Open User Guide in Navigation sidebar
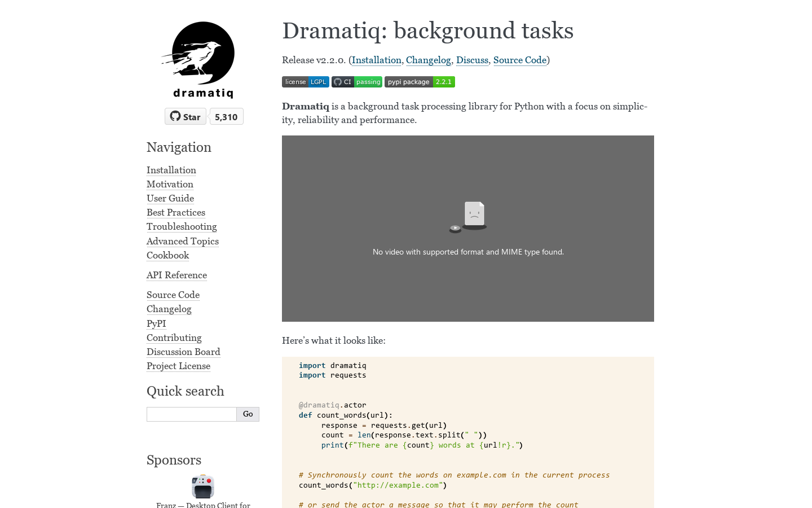The height and width of the screenshot is (508, 812). 170,198
